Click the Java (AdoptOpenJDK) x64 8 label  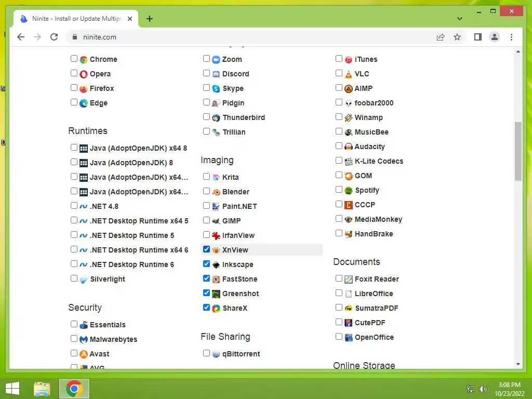(138, 148)
